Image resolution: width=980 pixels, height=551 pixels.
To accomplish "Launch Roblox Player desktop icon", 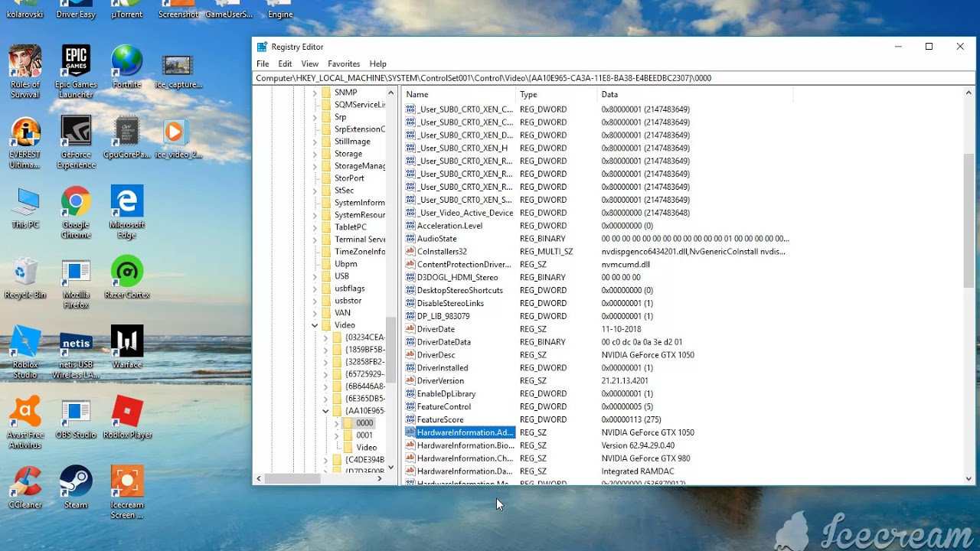I will point(126,418).
